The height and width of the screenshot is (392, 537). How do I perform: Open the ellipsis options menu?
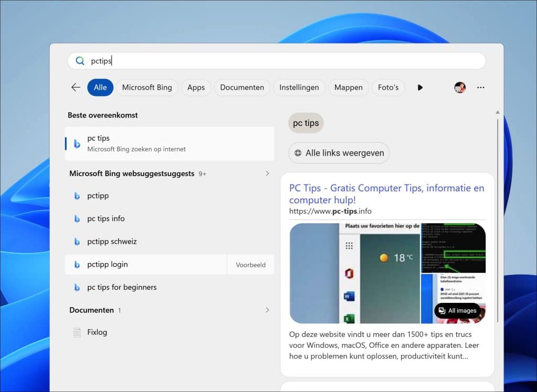click(x=481, y=88)
